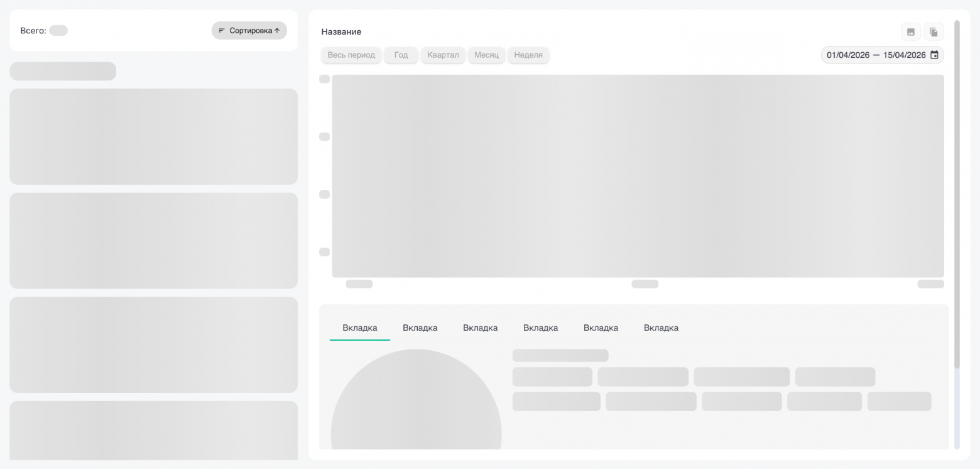The width and height of the screenshot is (980, 469).
Task: Select the Неделя period filter
Action: [x=528, y=55]
